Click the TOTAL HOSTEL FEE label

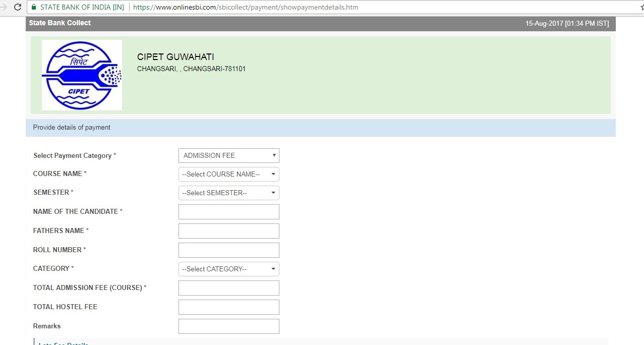(65, 307)
